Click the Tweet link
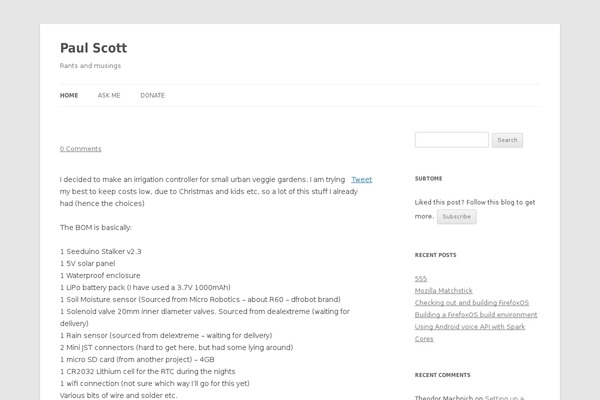The width and height of the screenshot is (600, 400). (362, 180)
